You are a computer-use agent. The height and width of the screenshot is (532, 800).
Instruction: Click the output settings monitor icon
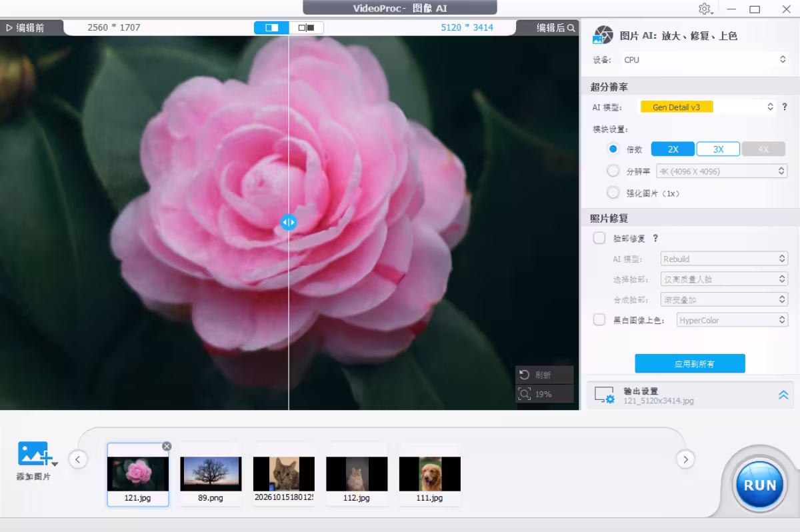coord(604,395)
